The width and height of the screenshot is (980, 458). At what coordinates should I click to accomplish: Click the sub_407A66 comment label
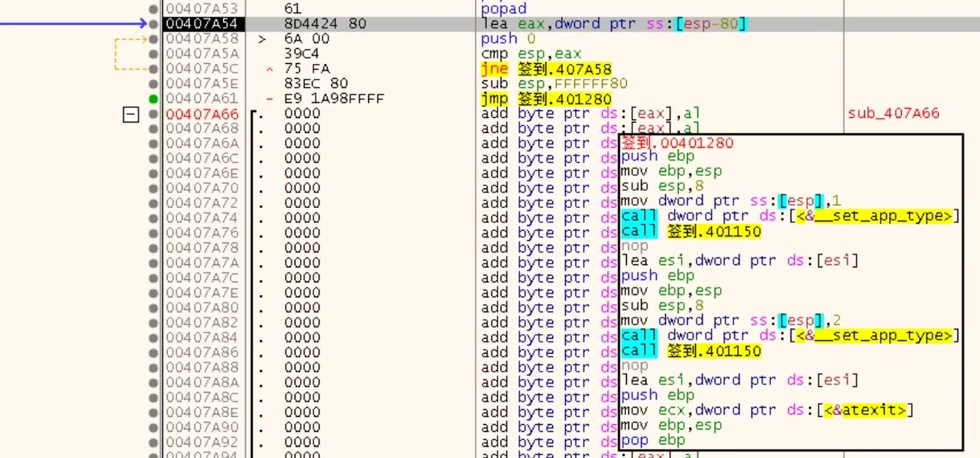[x=894, y=113]
